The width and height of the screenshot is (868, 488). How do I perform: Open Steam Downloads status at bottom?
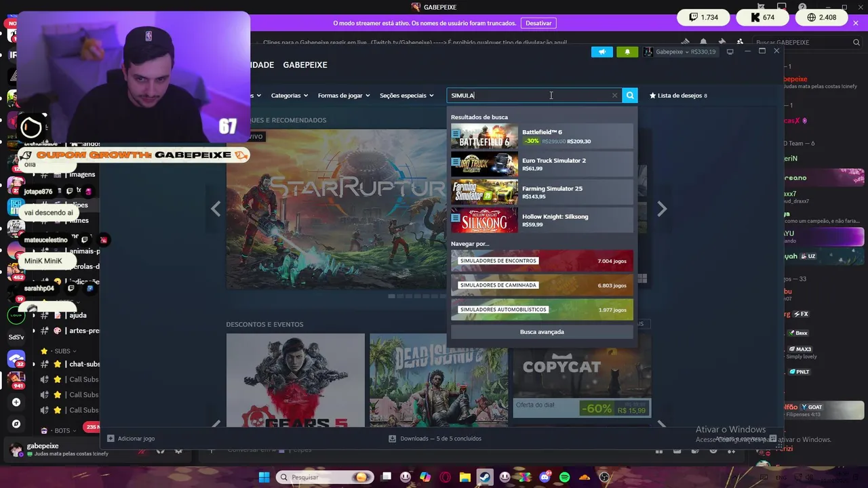point(435,439)
